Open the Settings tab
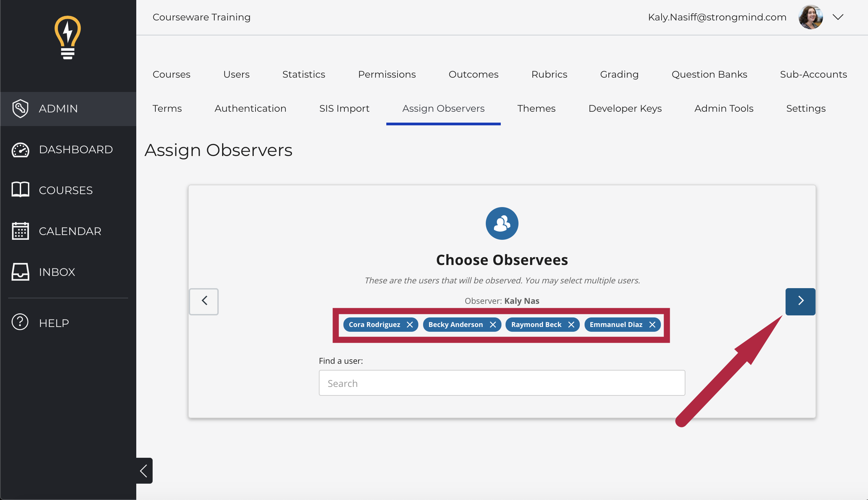The height and width of the screenshot is (500, 868). (x=806, y=109)
